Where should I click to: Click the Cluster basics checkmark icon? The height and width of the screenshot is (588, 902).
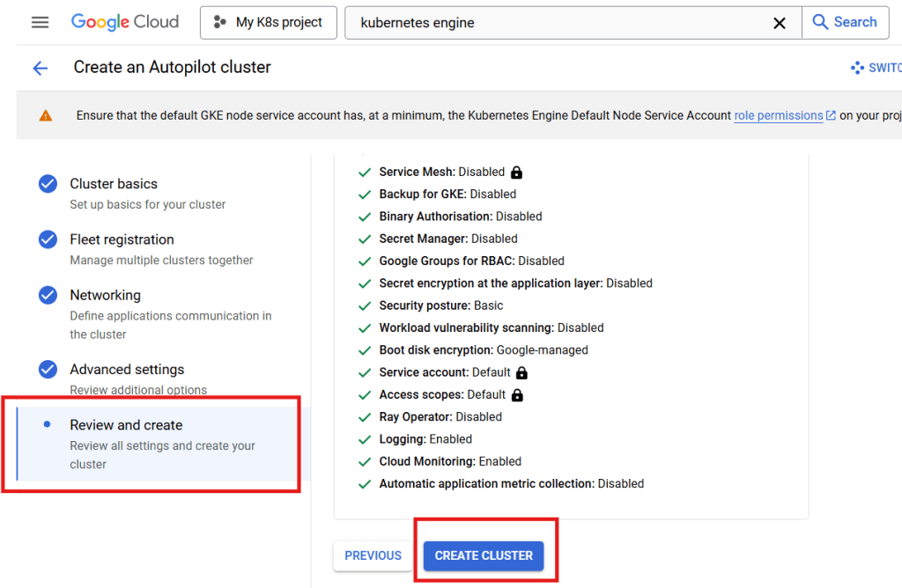(x=48, y=184)
